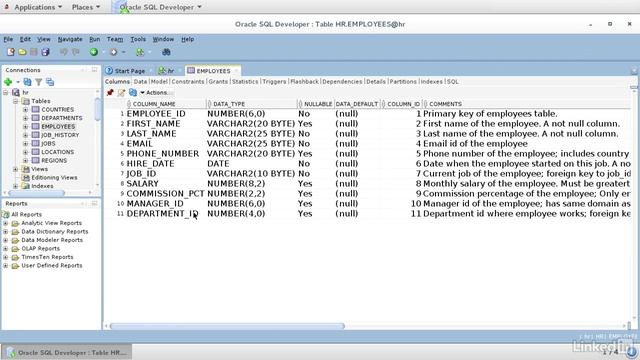Switch to the Data tab
Screen dimensions: 640x360
tap(140, 82)
